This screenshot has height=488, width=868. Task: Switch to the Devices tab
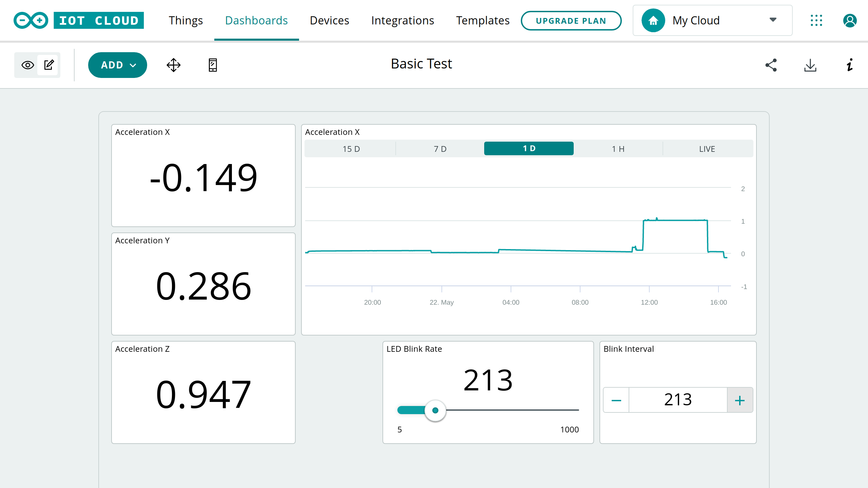tap(329, 20)
